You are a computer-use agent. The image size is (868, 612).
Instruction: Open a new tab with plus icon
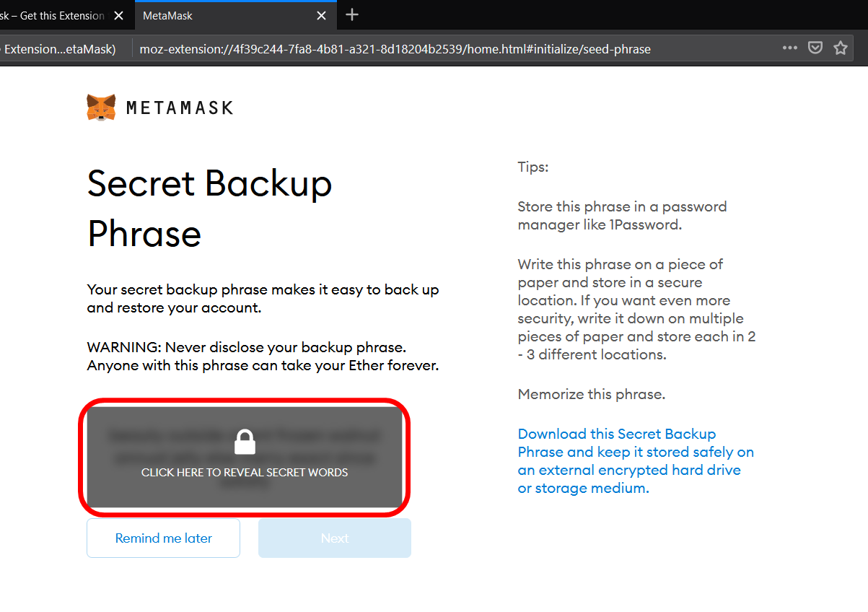tap(351, 14)
